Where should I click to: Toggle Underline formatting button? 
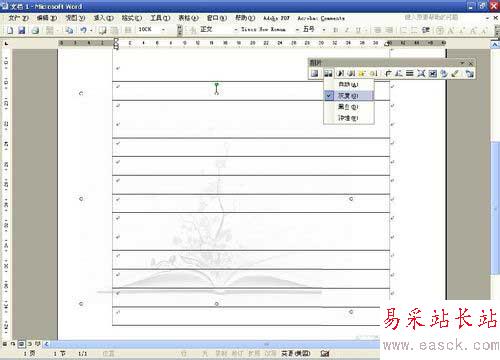(x=358, y=30)
